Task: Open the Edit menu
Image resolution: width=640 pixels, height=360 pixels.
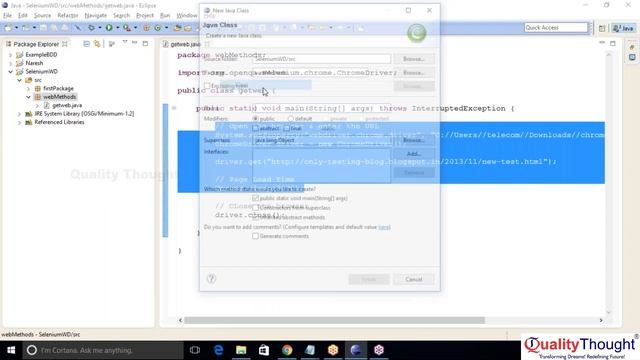Action: (23, 16)
